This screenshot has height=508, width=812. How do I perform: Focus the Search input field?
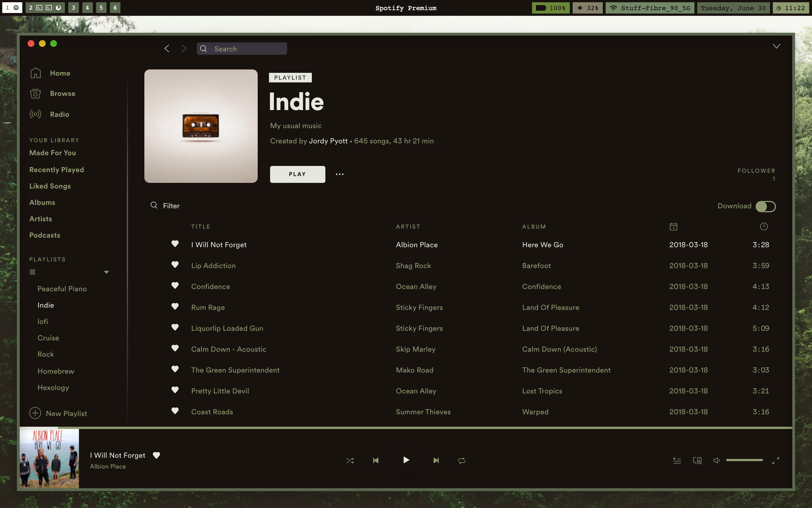click(x=242, y=49)
